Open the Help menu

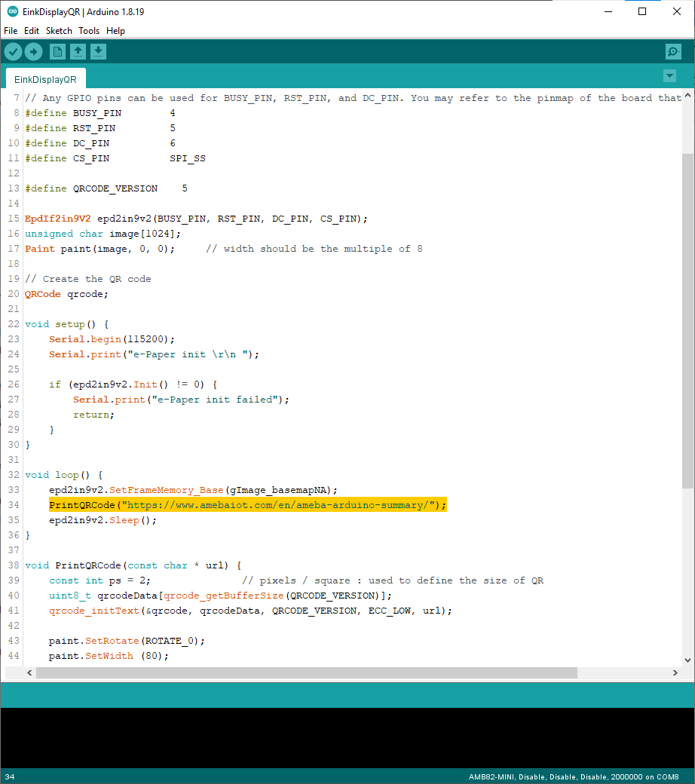pos(115,31)
